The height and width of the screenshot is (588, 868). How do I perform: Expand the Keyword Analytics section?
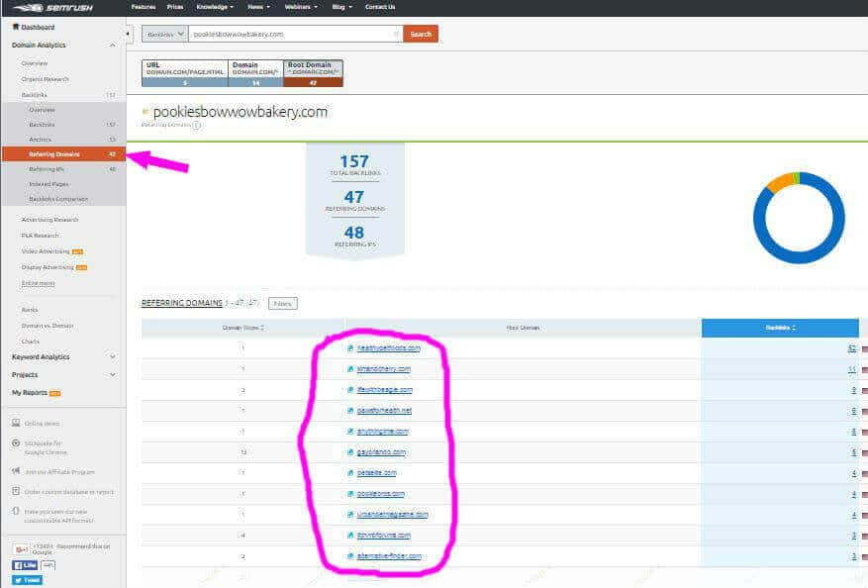pyautogui.click(x=113, y=357)
